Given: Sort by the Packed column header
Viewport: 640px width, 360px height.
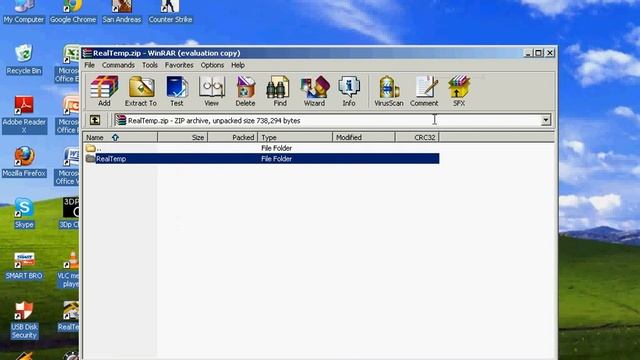Looking at the screenshot, I should (233, 137).
